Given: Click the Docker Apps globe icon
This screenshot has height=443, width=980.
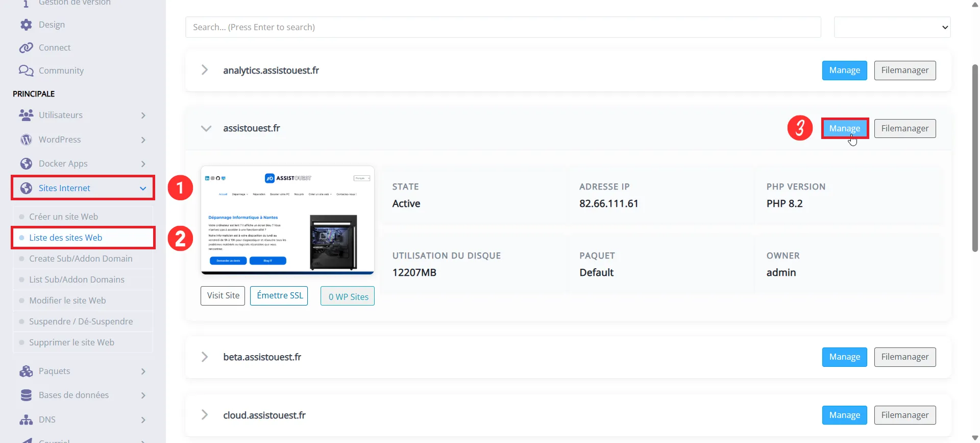Looking at the screenshot, I should click(26, 164).
